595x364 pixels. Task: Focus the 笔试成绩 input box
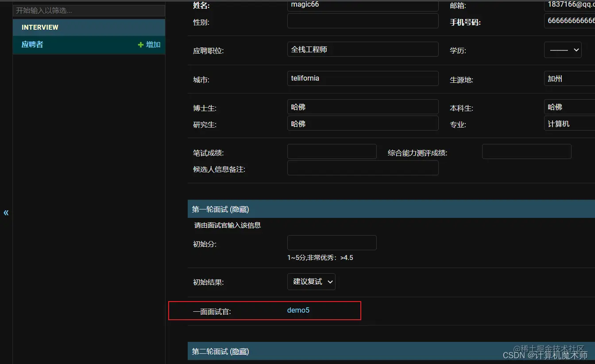(x=332, y=151)
